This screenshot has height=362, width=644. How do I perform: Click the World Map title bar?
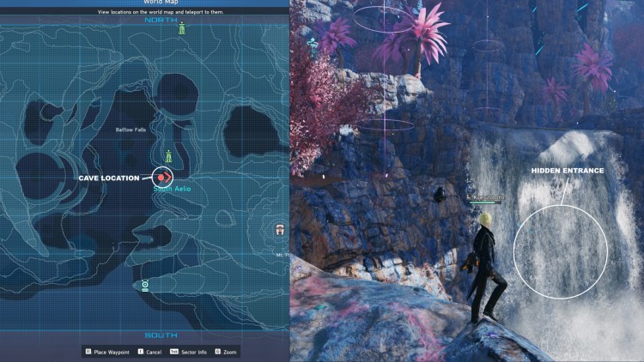(144, 3)
